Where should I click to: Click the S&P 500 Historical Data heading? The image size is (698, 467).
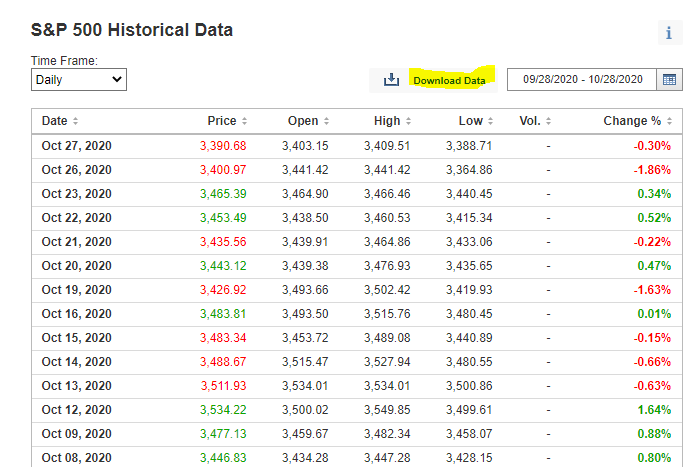(132, 30)
